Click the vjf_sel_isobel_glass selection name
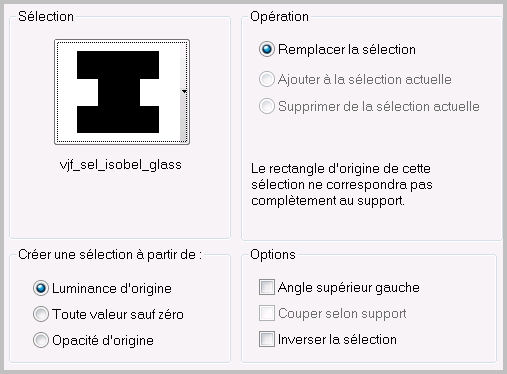 [x=121, y=165]
